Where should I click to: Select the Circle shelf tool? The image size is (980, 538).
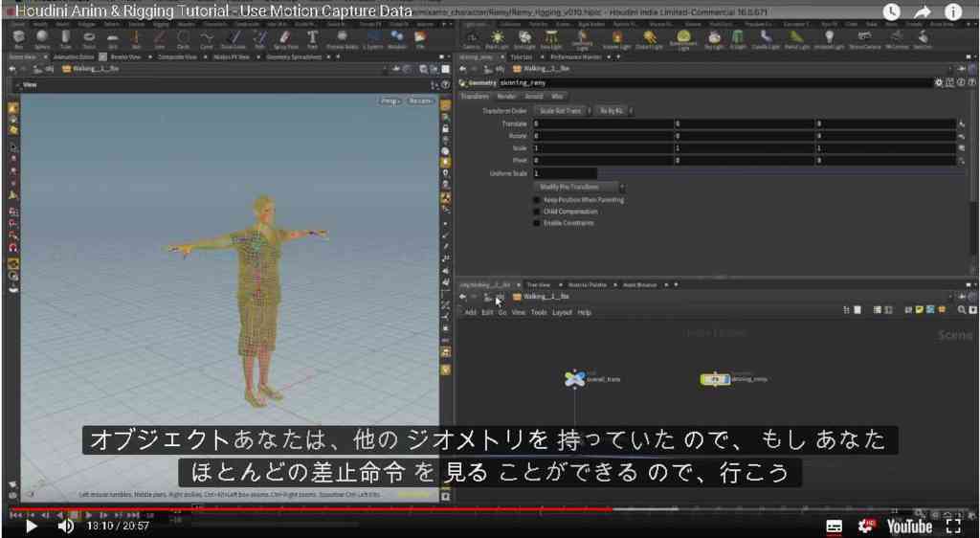pyautogui.click(x=183, y=39)
